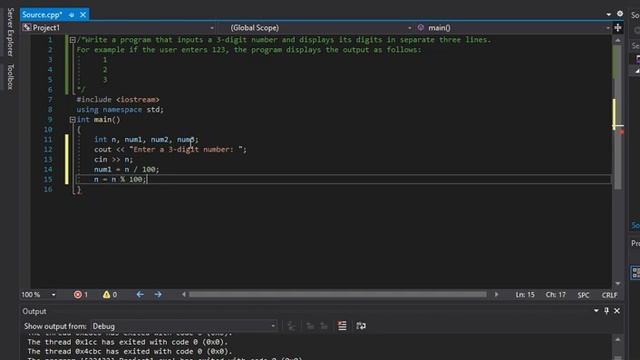Click Find Message in Code output icon
Viewport: 640px width, 360px height.
291,326
